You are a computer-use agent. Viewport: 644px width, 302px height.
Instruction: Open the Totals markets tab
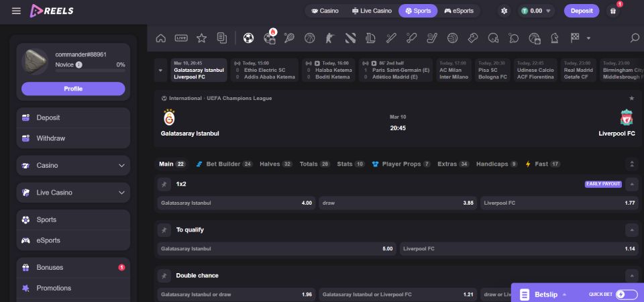[315, 164]
